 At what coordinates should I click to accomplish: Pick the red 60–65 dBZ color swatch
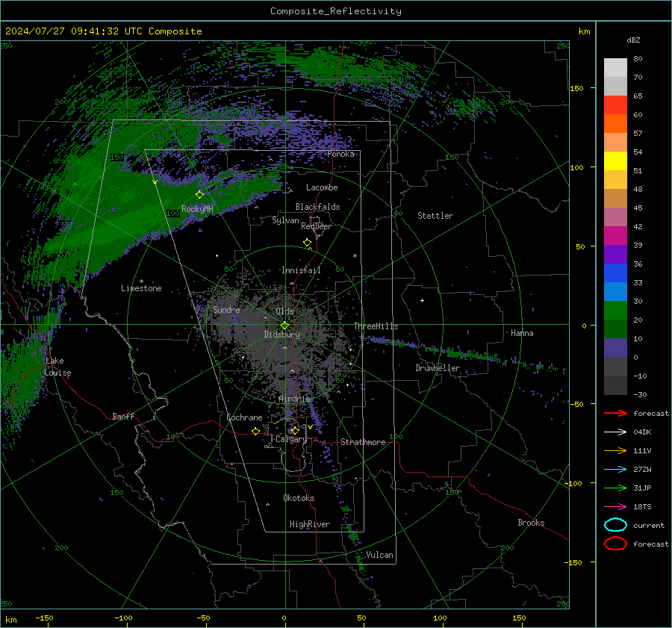point(615,105)
